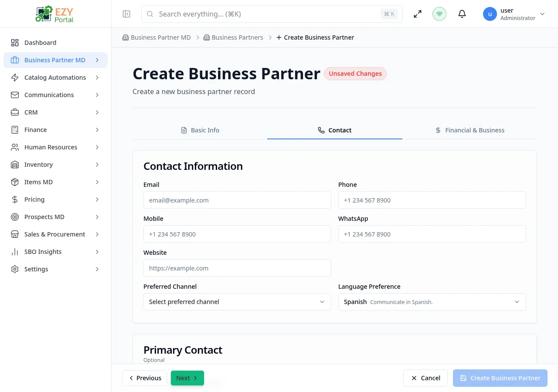This screenshot has width=558, height=392.
Task: Click the Next button
Action: click(x=187, y=378)
